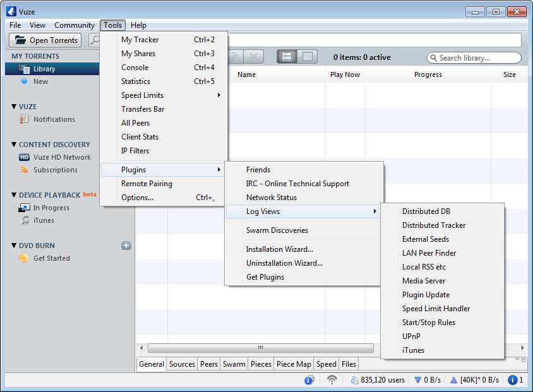
Task: Choose My Tracker from Tools menu
Action: 164,40
